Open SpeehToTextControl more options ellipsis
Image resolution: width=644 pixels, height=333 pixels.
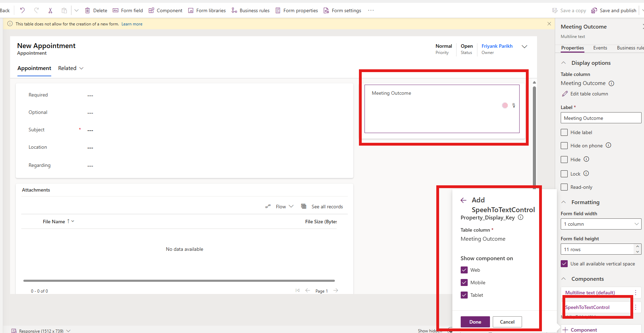coord(636,307)
